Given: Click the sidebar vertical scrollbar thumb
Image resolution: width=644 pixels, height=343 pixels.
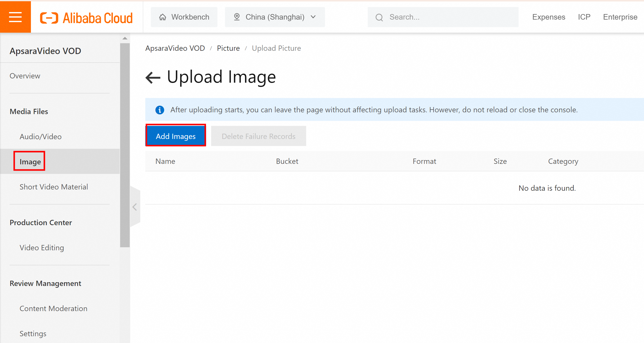Looking at the screenshot, I should pyautogui.click(x=125, y=145).
